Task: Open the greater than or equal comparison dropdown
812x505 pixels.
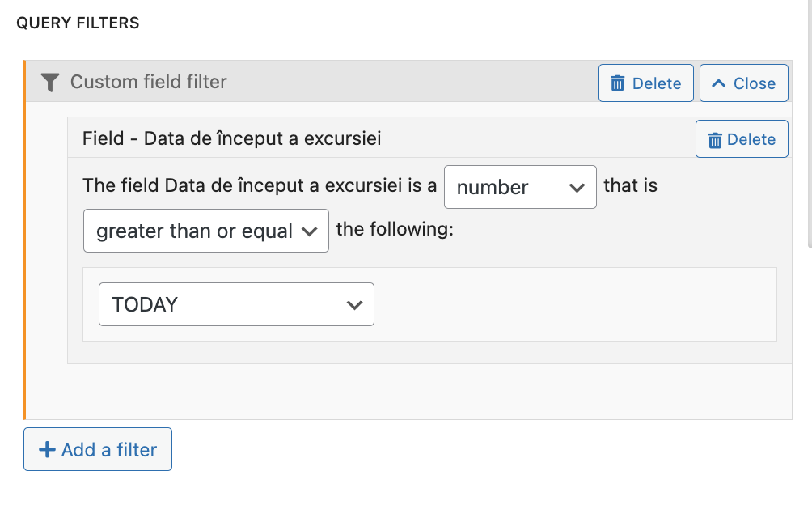Action: (x=206, y=231)
